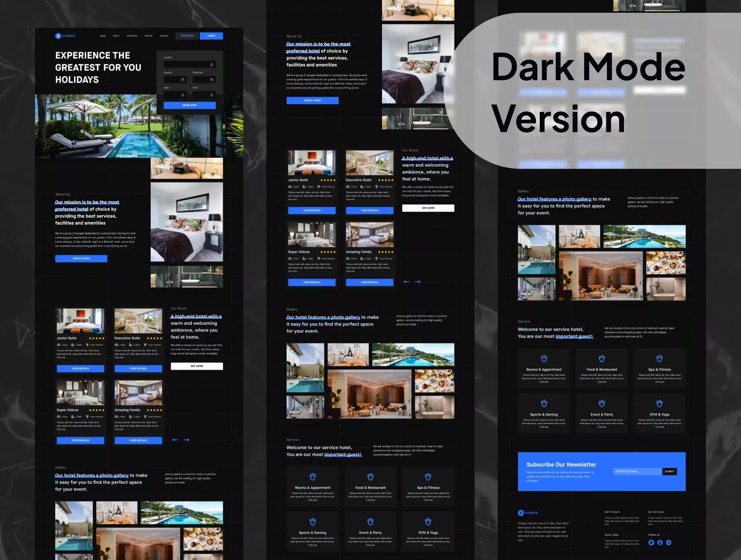Open the HOME nav item

pos(103,36)
